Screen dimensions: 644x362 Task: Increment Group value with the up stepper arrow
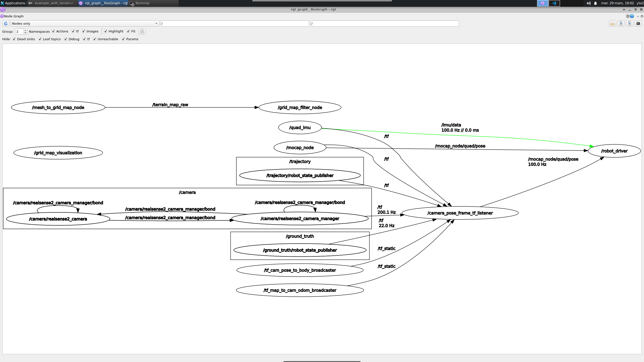[25, 30]
